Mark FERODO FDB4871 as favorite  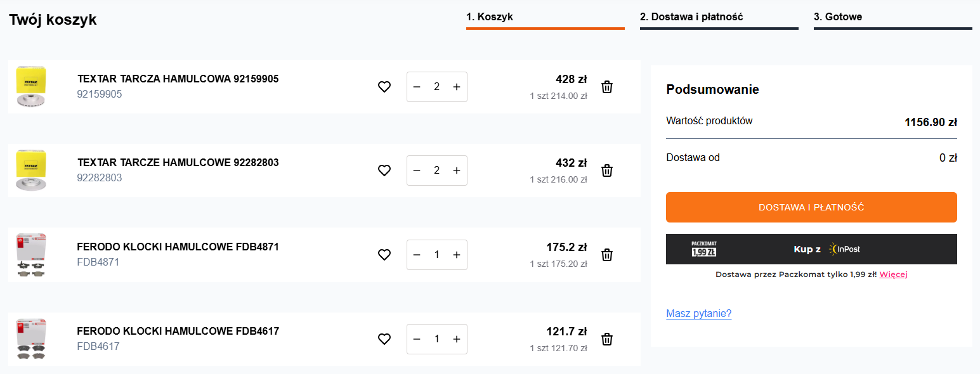[x=384, y=255]
